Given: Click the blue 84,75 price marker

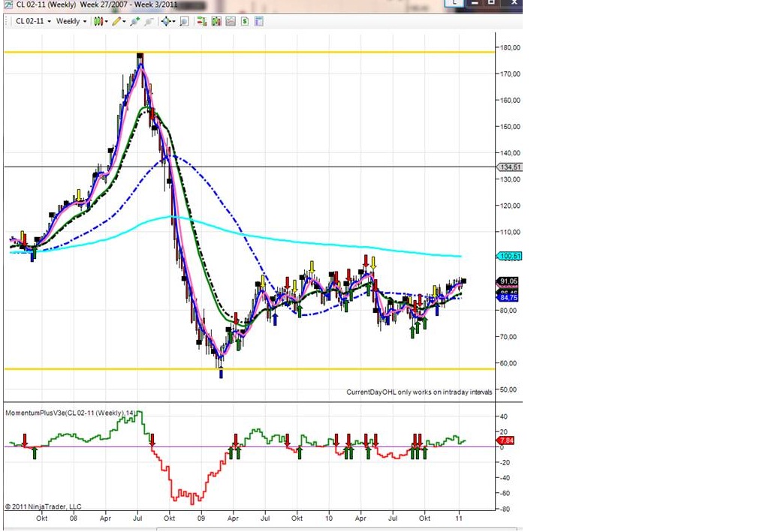Looking at the screenshot, I should (x=508, y=298).
